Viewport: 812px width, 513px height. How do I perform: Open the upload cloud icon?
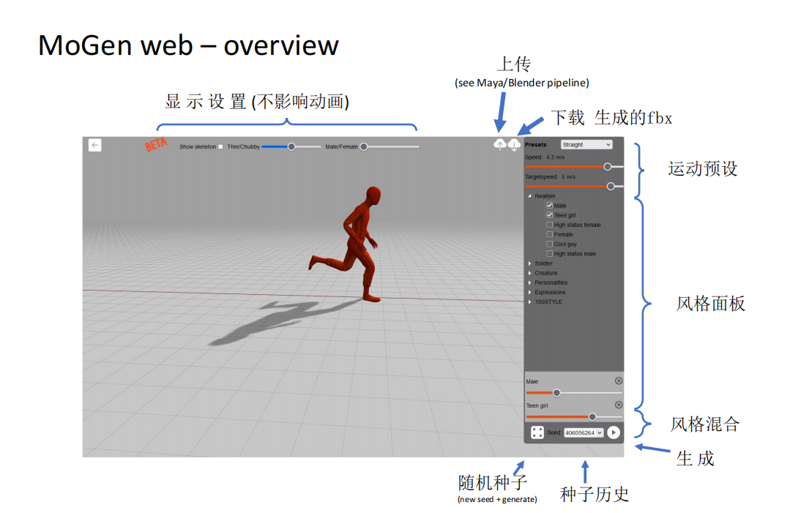[x=500, y=144]
